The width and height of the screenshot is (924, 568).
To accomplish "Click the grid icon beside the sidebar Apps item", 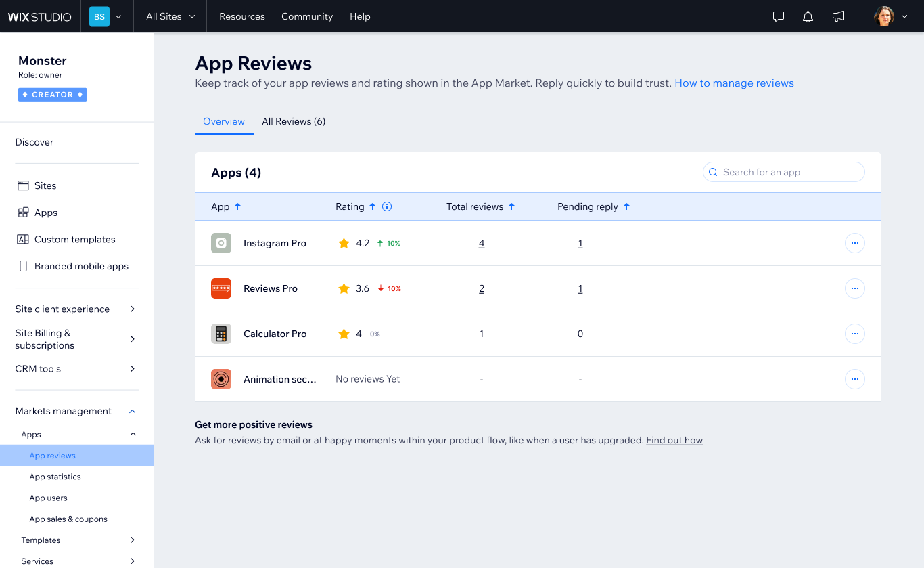I will 23,213.
